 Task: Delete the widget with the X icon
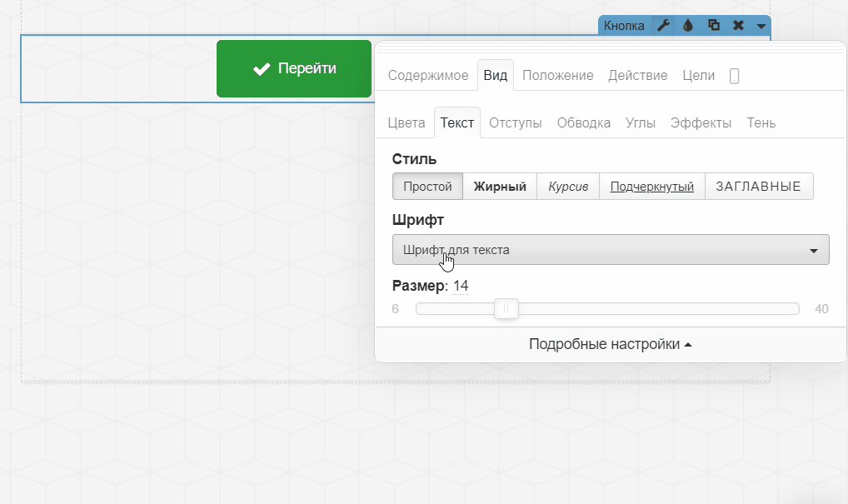coord(738,25)
